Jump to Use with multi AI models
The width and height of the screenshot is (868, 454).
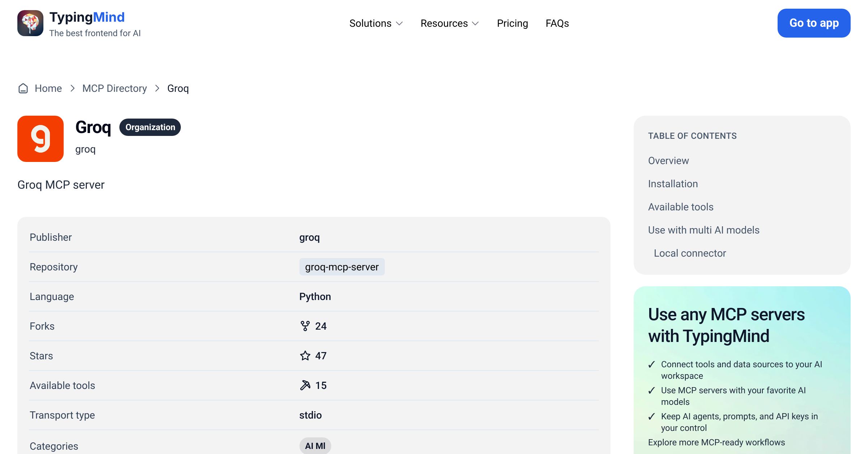coord(703,230)
